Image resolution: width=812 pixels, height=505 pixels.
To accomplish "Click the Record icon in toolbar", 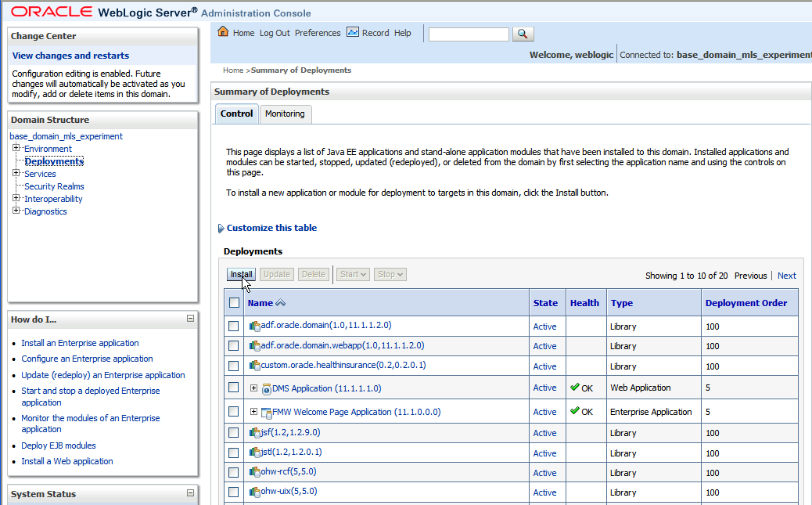I will [x=353, y=32].
